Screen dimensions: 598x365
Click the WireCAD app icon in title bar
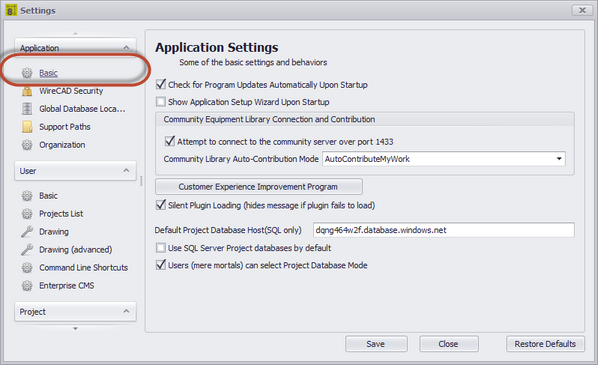tap(11, 10)
